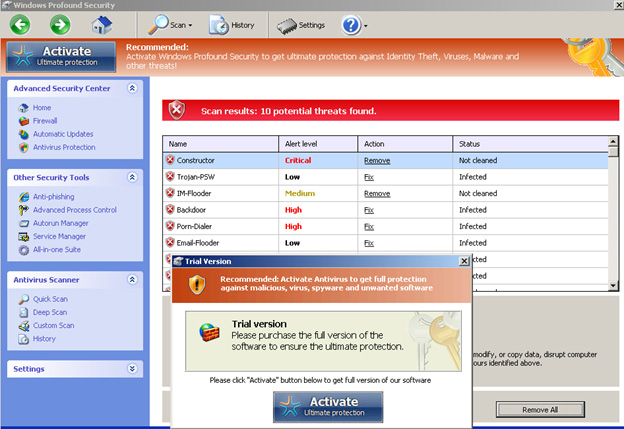
Task: Click the red threat icon beside Porn-Dialer
Action: point(170,226)
